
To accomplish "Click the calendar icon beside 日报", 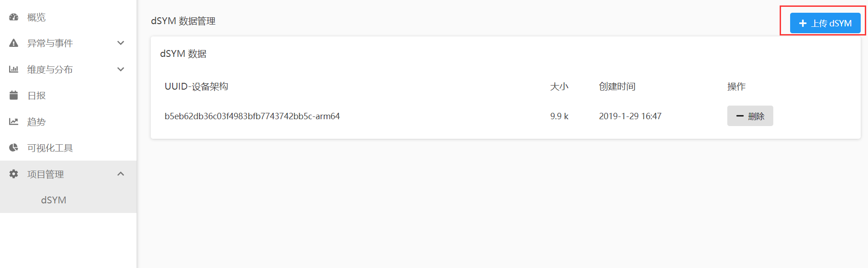I will click(14, 96).
